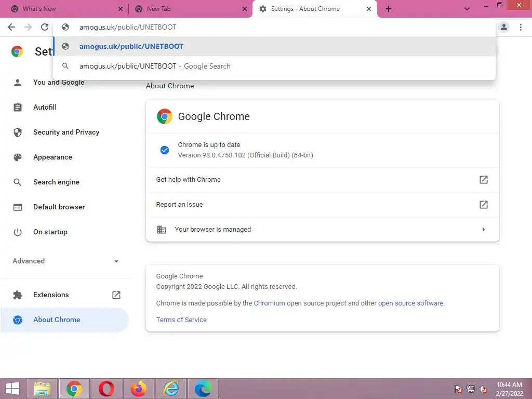Go back using the back arrow
This screenshot has width=532, height=399.
pyautogui.click(x=11, y=27)
